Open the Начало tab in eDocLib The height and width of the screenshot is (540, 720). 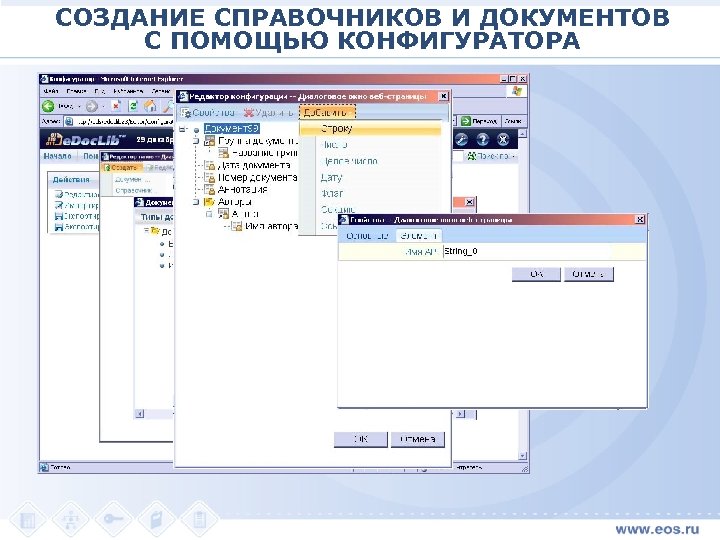(57, 157)
